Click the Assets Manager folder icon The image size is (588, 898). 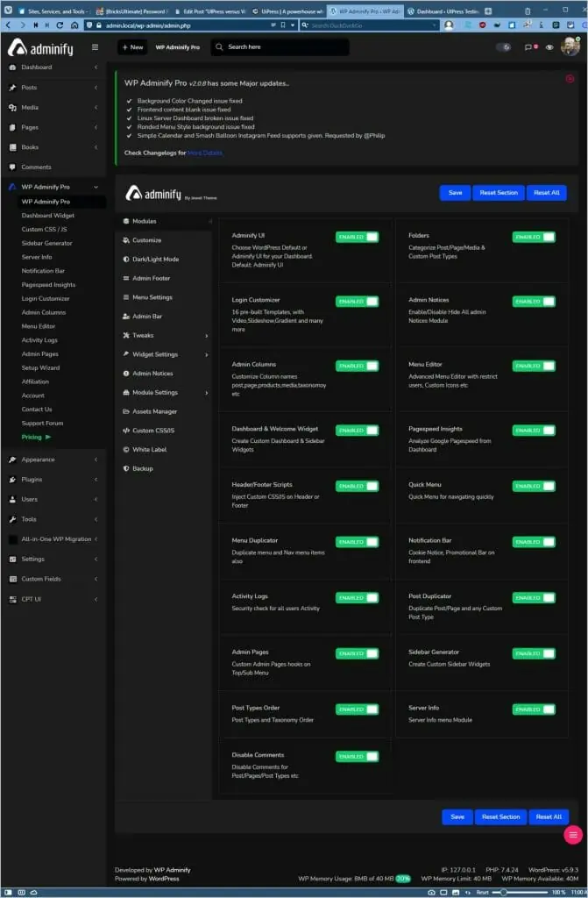tap(126, 412)
